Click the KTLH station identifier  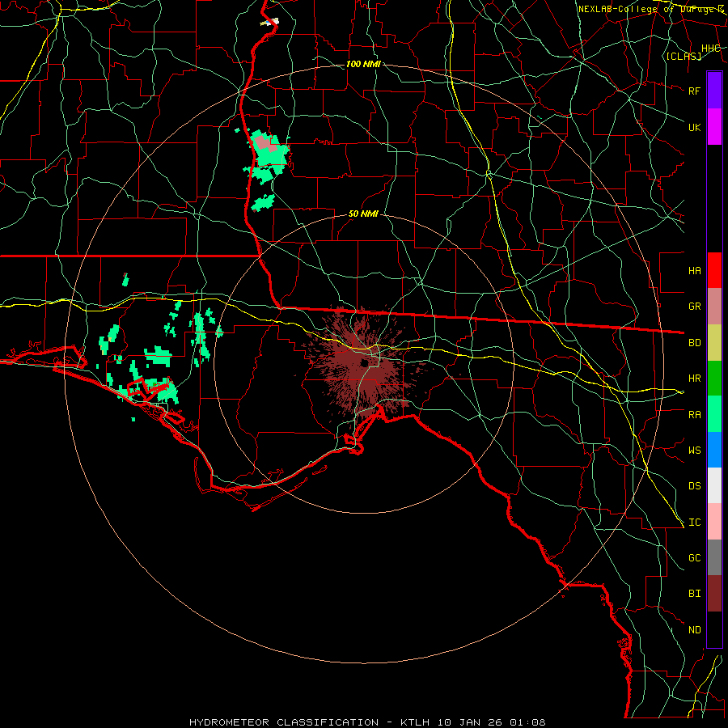click(x=415, y=722)
